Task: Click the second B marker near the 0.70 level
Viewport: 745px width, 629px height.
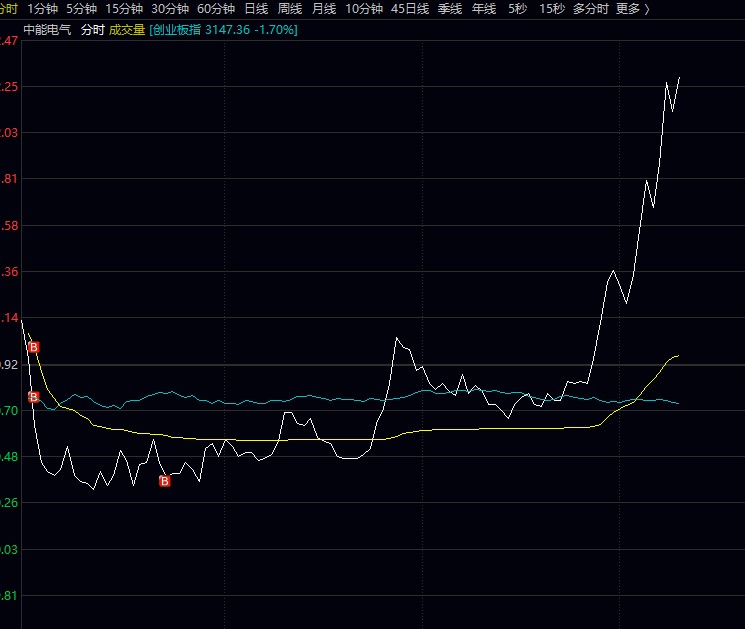Action: coord(33,397)
